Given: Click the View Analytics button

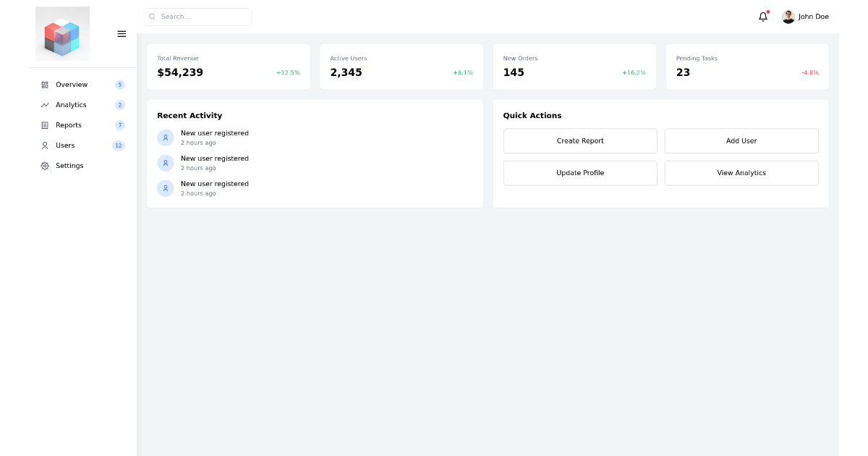Looking at the screenshot, I should [741, 173].
